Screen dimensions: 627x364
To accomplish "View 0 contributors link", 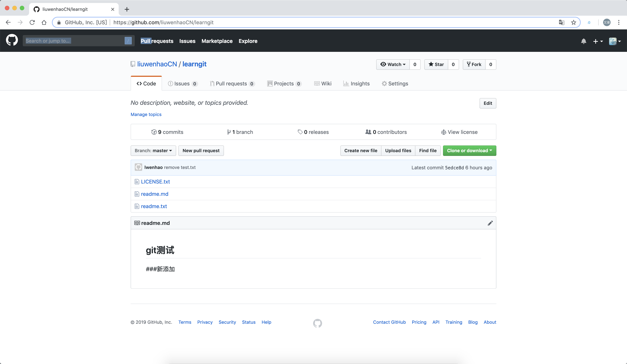I will click(x=386, y=132).
